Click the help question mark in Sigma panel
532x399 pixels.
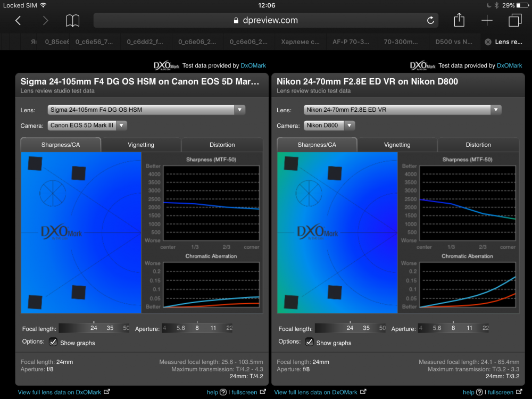point(223,392)
